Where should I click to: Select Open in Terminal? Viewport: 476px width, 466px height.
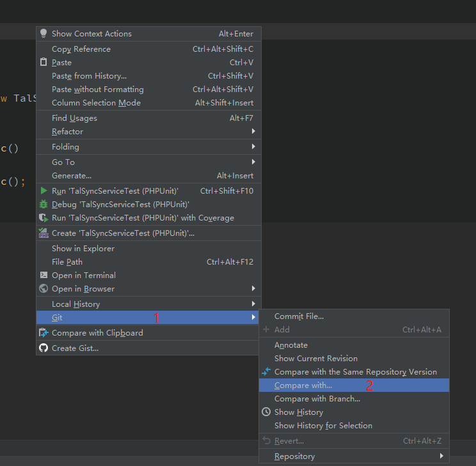pyautogui.click(x=148, y=275)
